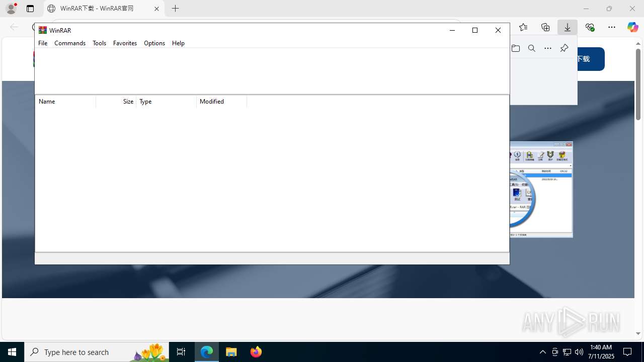Screen dimensions: 644x362
Task: Minimize the WinRAR window
Action: tap(452, 30)
